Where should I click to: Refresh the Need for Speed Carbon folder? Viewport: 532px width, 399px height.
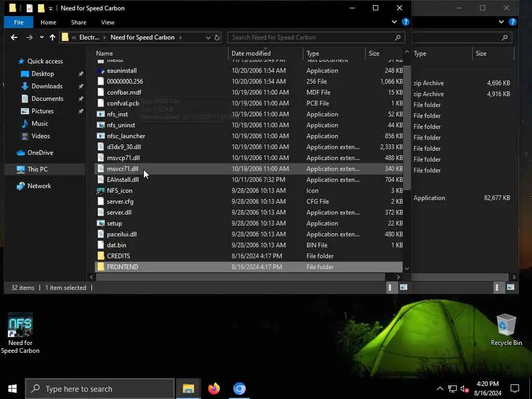coord(217,37)
